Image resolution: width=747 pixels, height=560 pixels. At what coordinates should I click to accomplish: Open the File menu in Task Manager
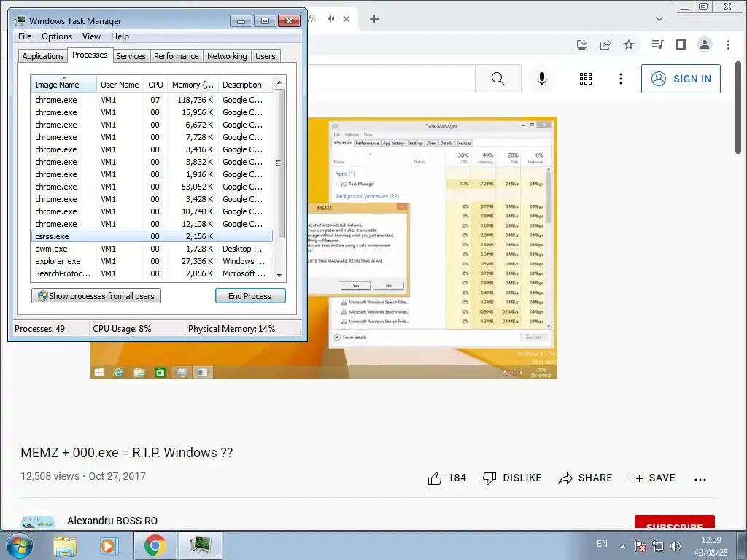tap(25, 36)
